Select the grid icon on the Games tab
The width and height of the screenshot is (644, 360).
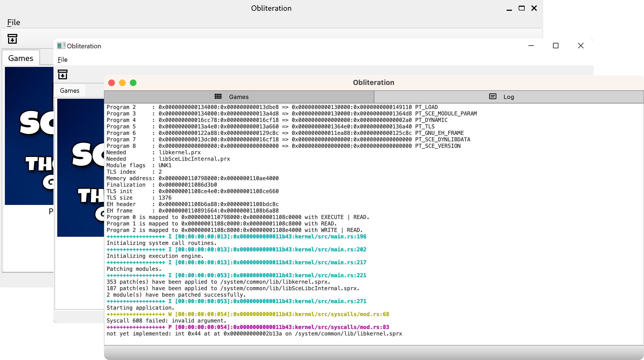coord(218,97)
